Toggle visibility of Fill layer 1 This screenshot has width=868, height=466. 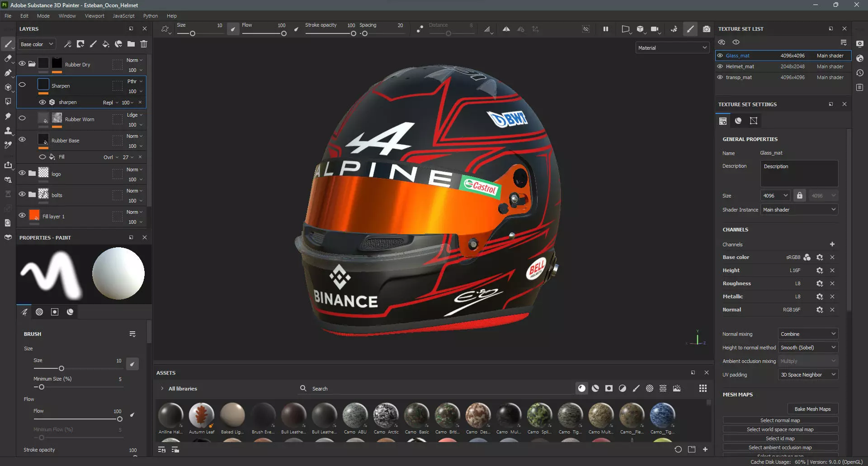point(22,215)
